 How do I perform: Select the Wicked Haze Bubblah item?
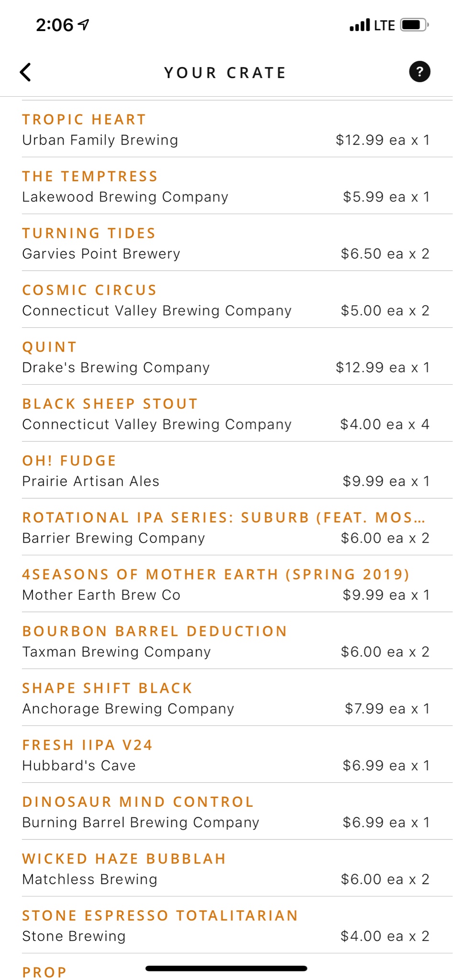tap(226, 869)
